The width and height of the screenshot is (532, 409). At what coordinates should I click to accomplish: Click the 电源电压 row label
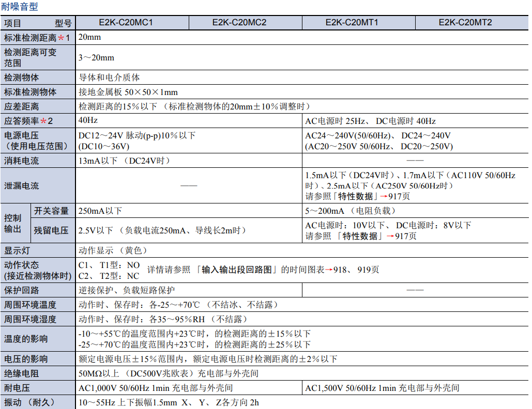pyautogui.click(x=21, y=135)
